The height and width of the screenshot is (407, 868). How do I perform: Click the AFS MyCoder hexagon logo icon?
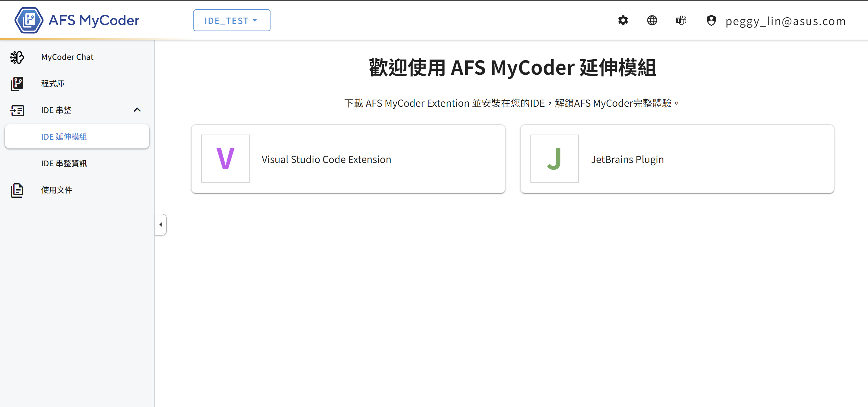[x=29, y=20]
